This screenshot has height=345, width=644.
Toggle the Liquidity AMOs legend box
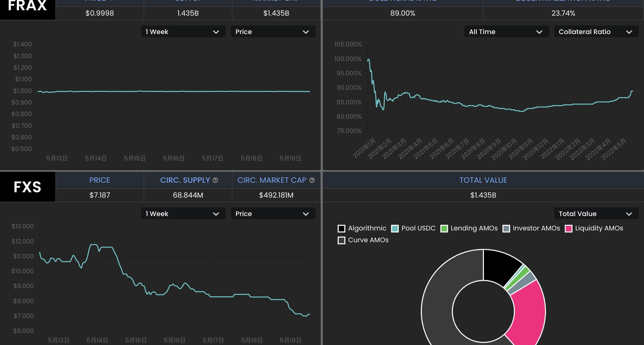[x=568, y=228]
